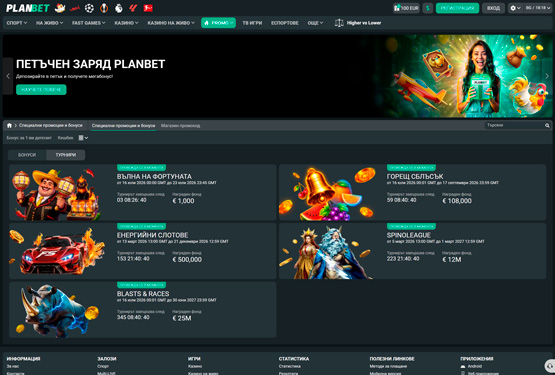This screenshot has height=375, width=555.
Task: Open the red La Liga icon
Action: (x=133, y=8)
